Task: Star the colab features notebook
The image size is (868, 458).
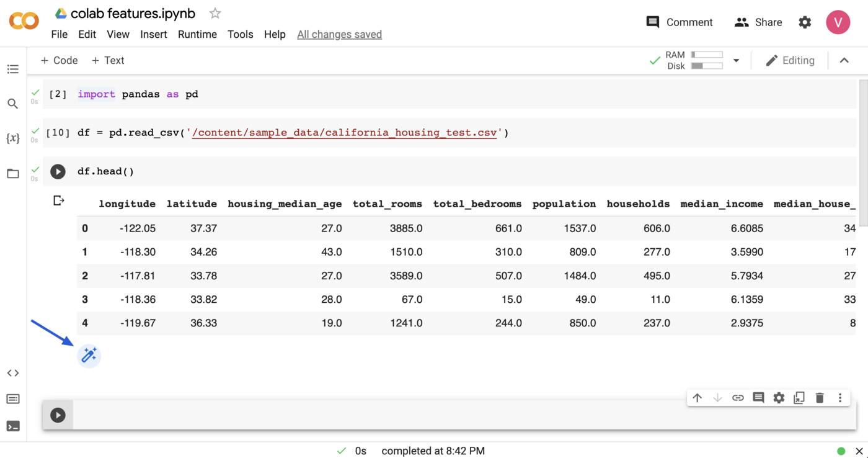Action: pos(215,13)
